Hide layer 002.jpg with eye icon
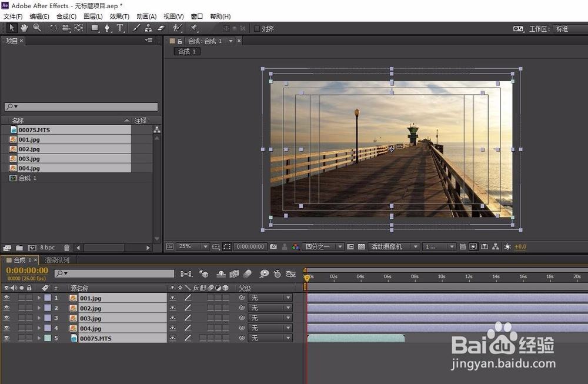 pyautogui.click(x=6, y=308)
